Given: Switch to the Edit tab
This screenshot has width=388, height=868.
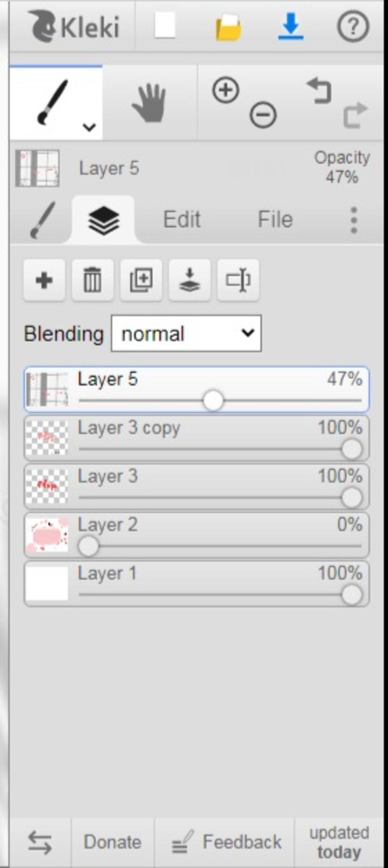Looking at the screenshot, I should point(181,220).
